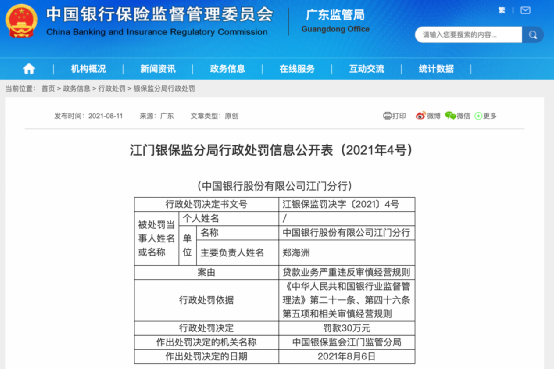Open more (更多) share options
The image size is (554, 369).
485,116
